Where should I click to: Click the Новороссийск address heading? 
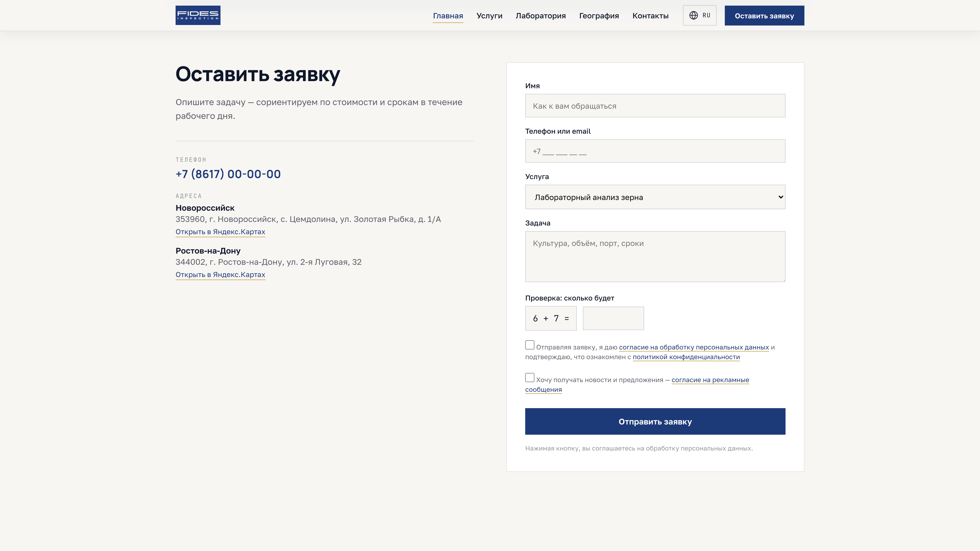pyautogui.click(x=205, y=208)
